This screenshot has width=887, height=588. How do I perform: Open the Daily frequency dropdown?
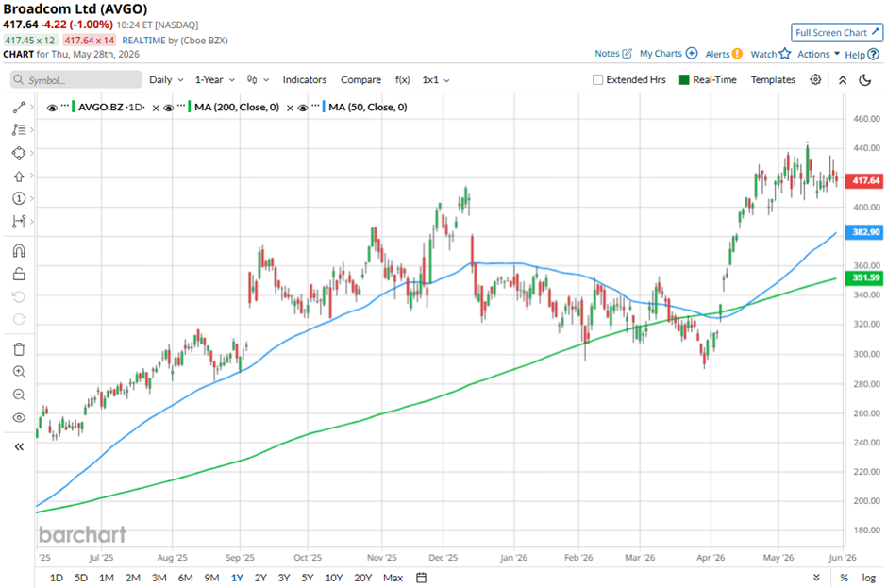pyautogui.click(x=166, y=80)
